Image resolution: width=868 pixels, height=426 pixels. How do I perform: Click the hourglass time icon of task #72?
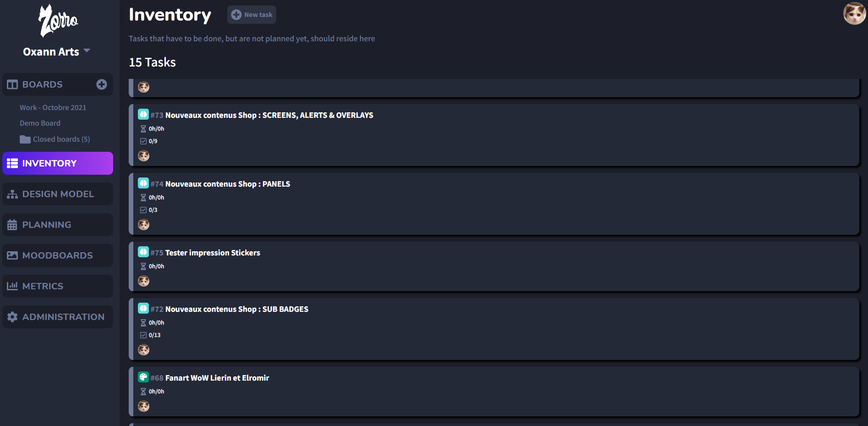(x=143, y=323)
